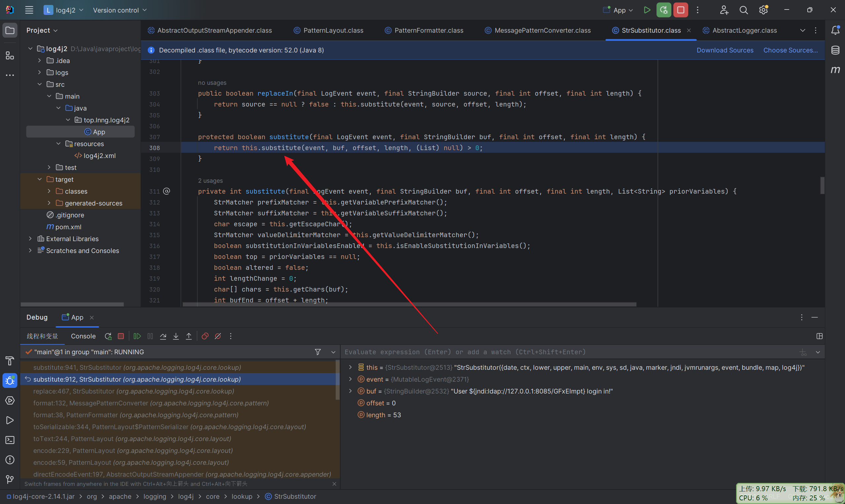Open the Debug tool window bug icon
The height and width of the screenshot is (504, 845).
pyautogui.click(x=10, y=380)
